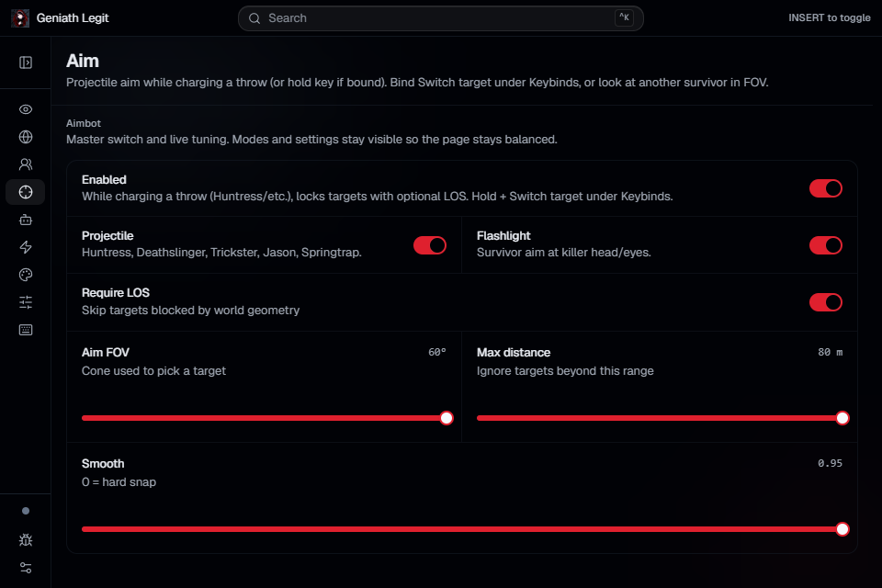Click the Aim FOV slider handle

click(x=447, y=418)
